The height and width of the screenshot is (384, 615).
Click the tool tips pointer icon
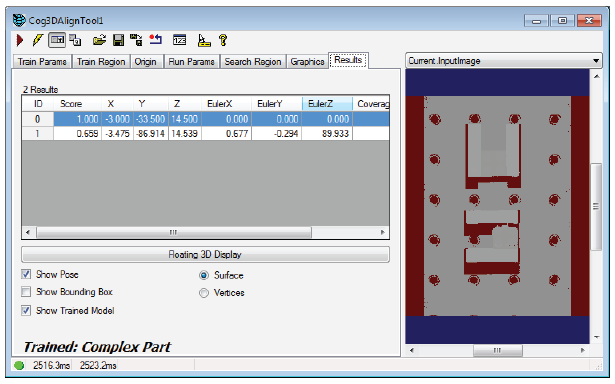[204, 40]
